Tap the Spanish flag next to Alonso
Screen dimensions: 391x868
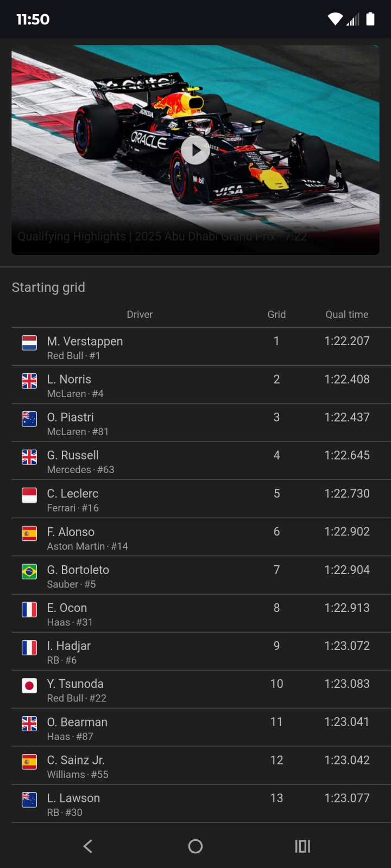point(29,533)
